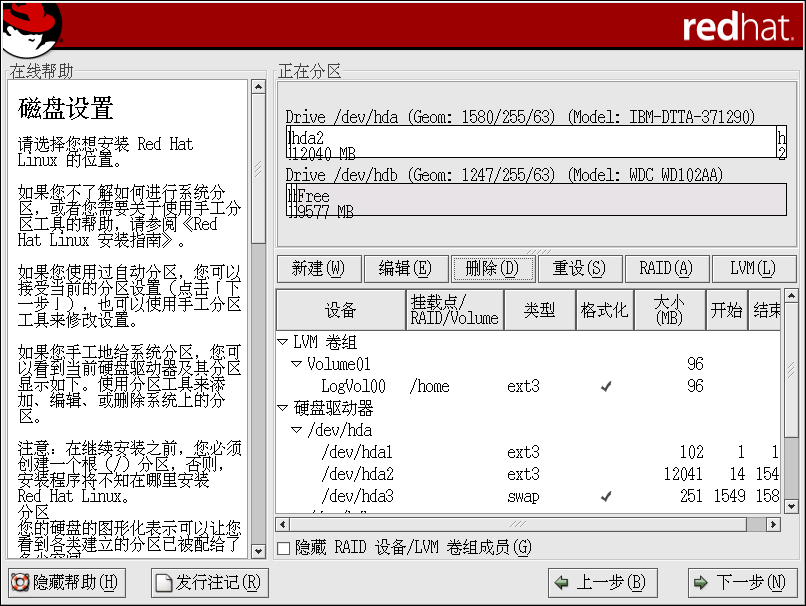This screenshot has width=806, height=606.
Task: Click the 删除(D) delete button
Action: [492, 269]
